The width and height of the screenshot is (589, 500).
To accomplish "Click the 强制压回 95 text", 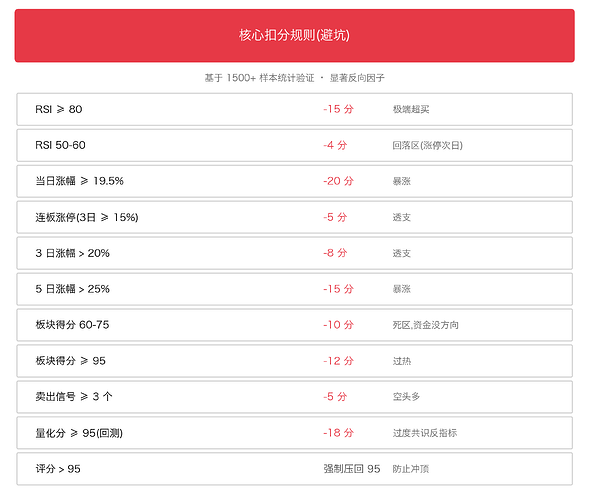I will [352, 469].
